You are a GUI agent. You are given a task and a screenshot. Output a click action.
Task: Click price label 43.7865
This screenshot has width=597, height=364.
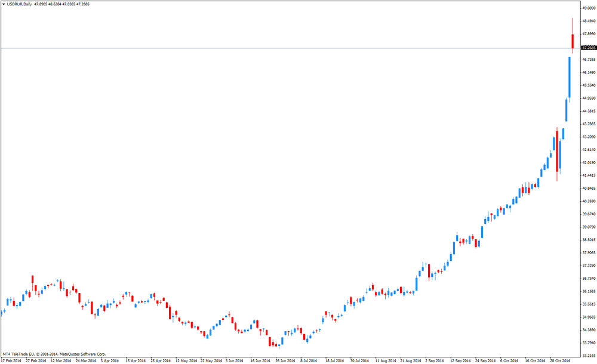point(589,124)
